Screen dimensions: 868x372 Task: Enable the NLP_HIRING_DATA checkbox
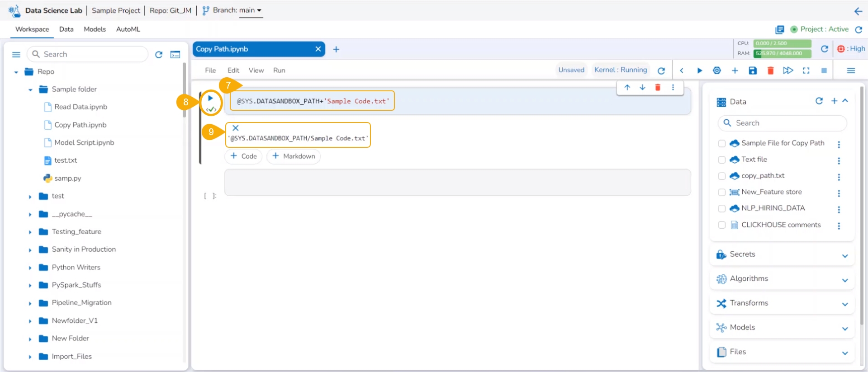point(722,209)
